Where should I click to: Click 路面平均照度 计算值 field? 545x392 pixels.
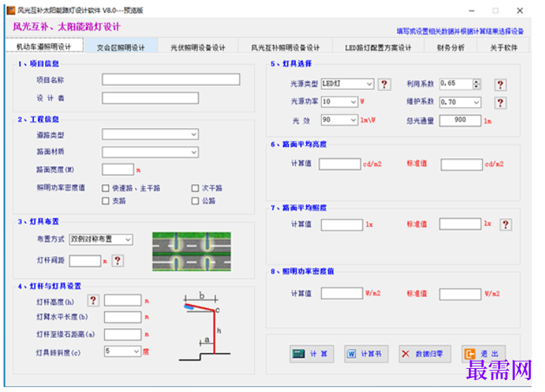[342, 225]
